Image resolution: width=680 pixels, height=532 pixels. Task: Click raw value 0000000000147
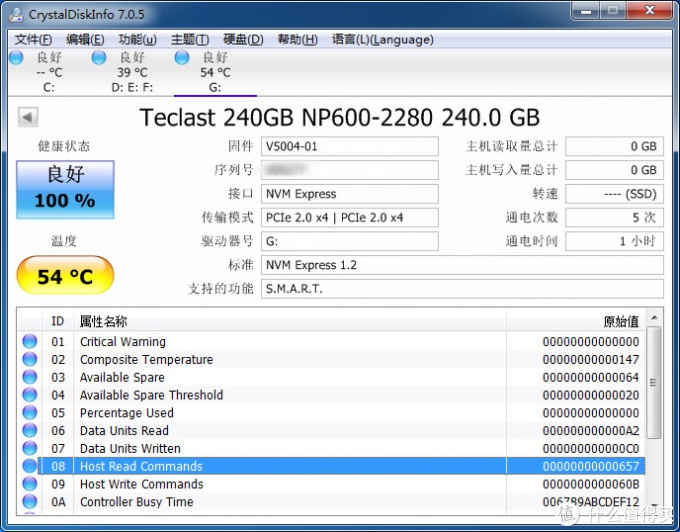point(591,359)
